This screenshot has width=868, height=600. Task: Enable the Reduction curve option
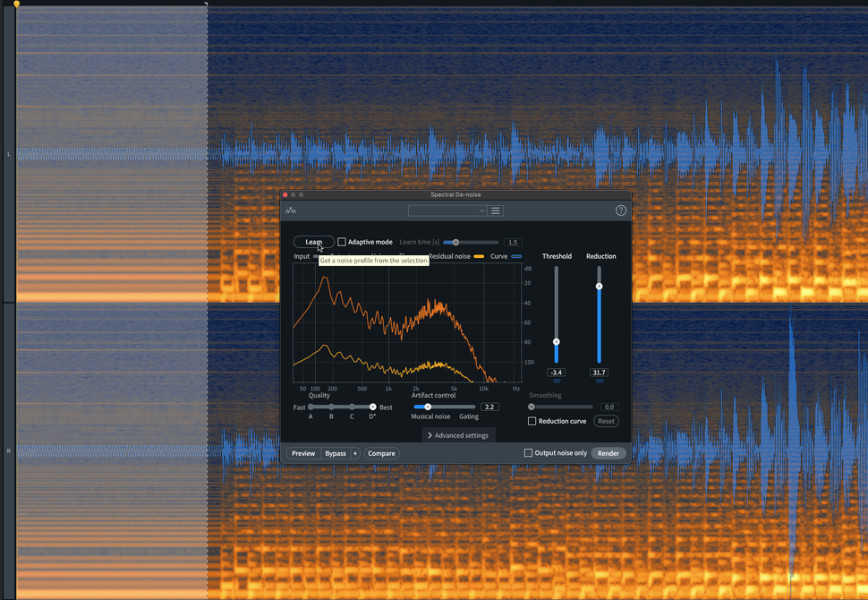click(x=532, y=421)
